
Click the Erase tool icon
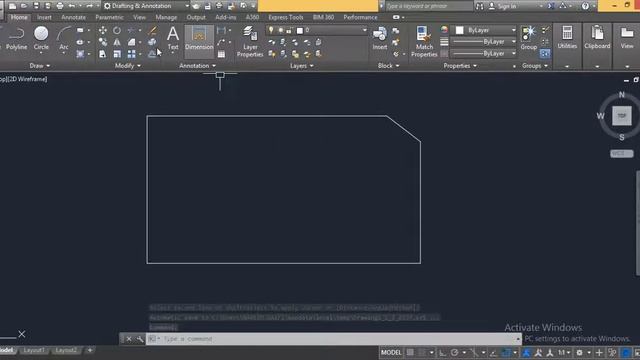[153, 30]
